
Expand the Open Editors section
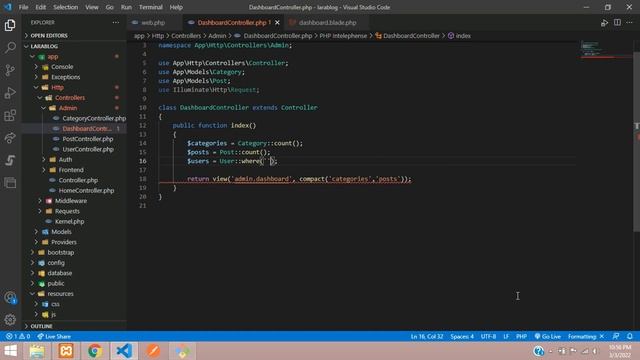tap(49, 36)
